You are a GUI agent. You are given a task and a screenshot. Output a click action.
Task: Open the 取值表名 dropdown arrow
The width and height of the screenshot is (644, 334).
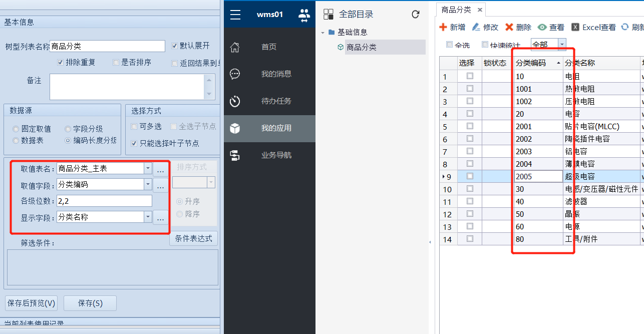tap(148, 169)
